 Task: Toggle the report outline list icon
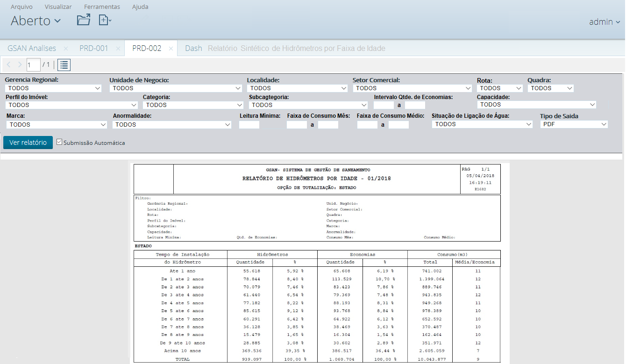tap(64, 64)
